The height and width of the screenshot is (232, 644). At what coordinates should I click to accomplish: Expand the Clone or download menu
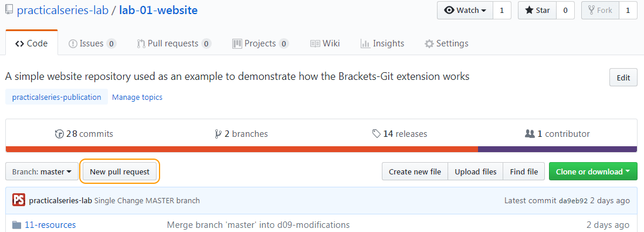click(x=593, y=172)
